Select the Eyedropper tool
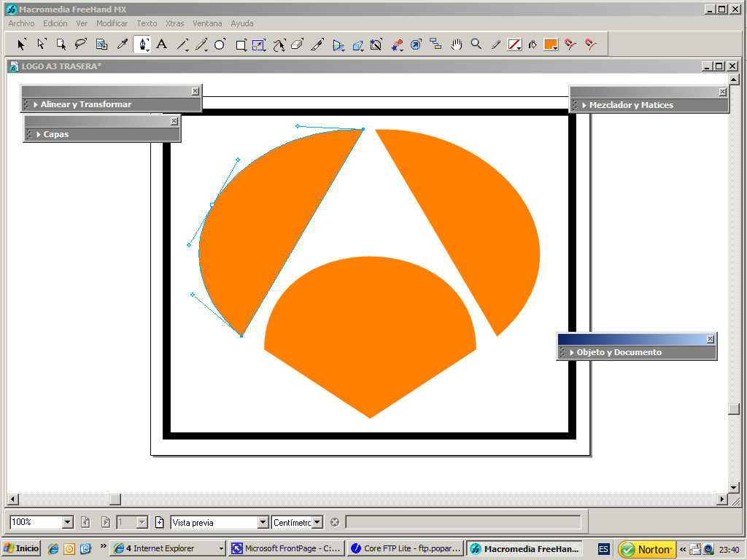747x560 pixels. tap(122, 44)
